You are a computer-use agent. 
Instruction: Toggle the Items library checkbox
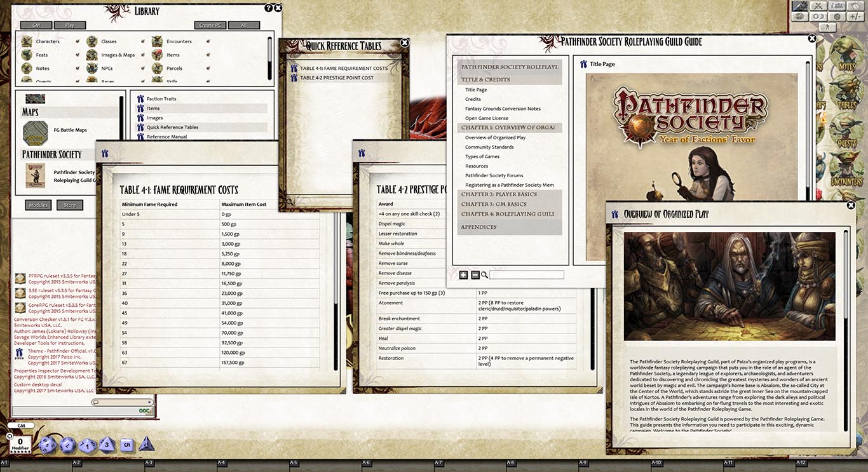click(x=208, y=55)
